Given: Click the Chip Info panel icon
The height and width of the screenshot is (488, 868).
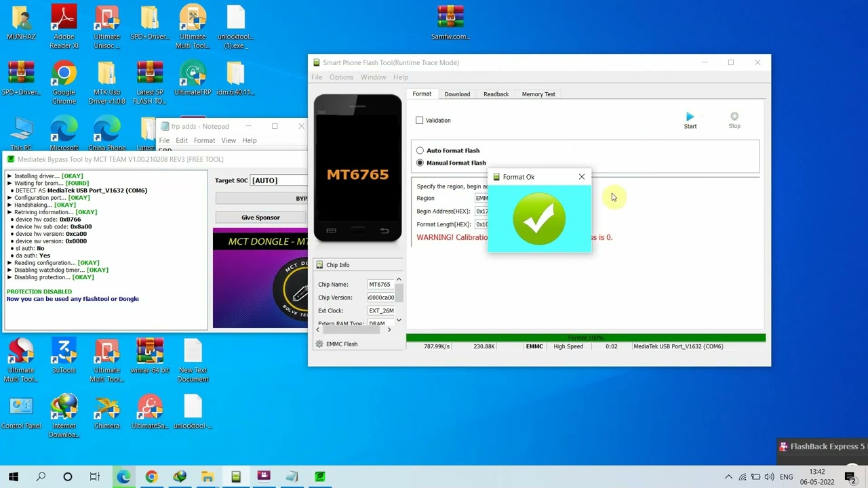Looking at the screenshot, I should coord(319,265).
